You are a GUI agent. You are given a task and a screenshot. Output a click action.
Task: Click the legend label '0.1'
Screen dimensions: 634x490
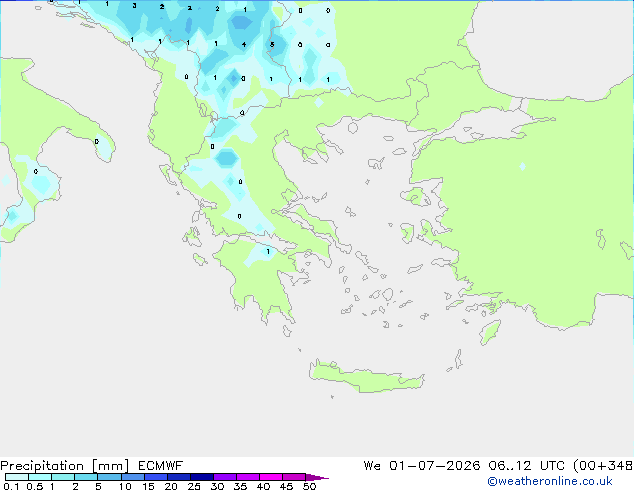pyautogui.click(x=11, y=486)
